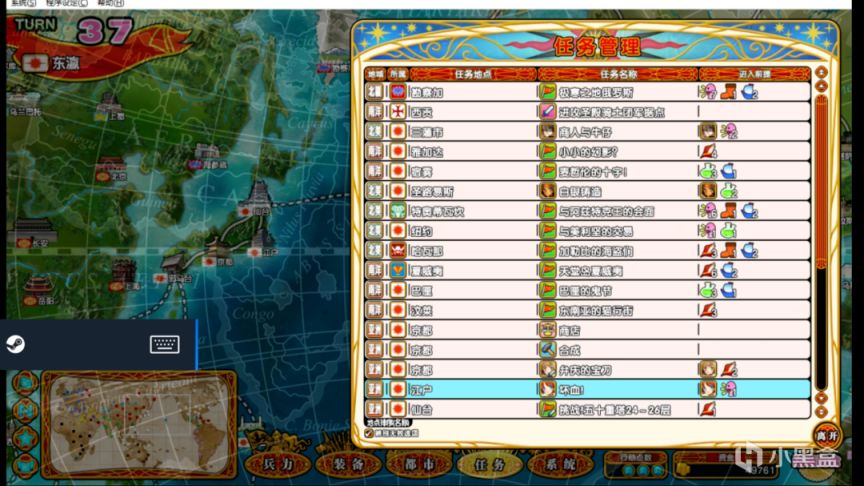Select the highlighted 江户 task row
This screenshot has width=864, height=486.
[x=587, y=389]
